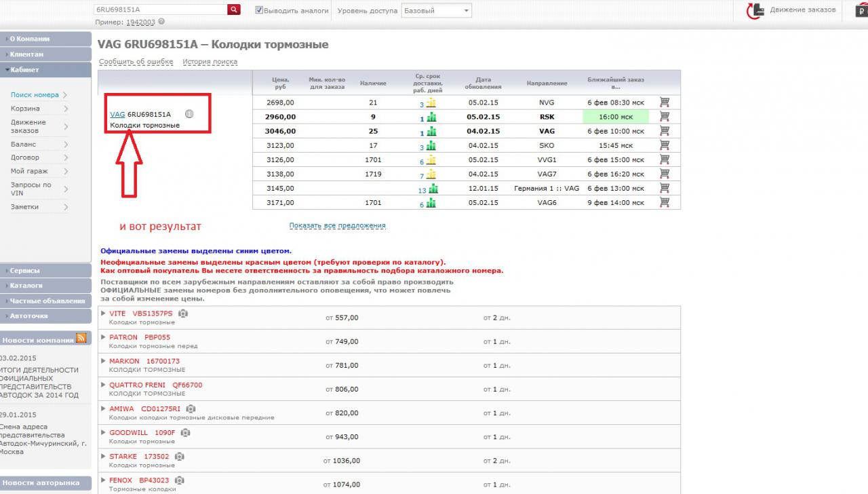868x494 pixels.
Task: Open Корзина in the sidebar
Action: coord(25,109)
